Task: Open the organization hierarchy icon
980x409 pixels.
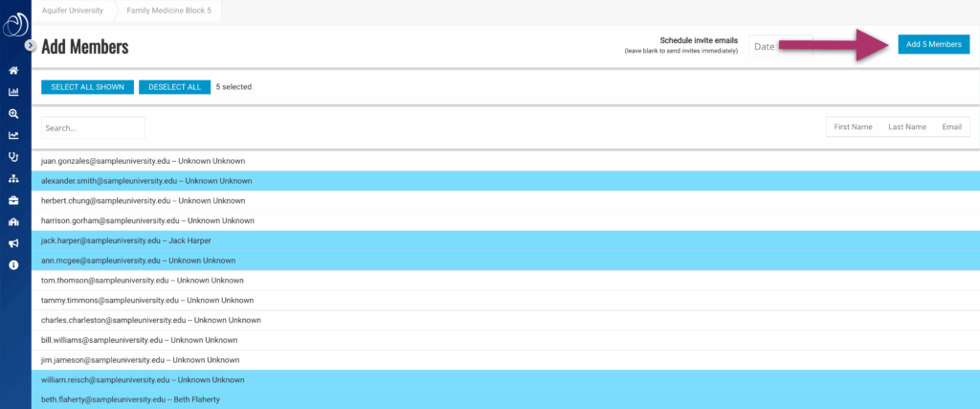Action: 13,178
